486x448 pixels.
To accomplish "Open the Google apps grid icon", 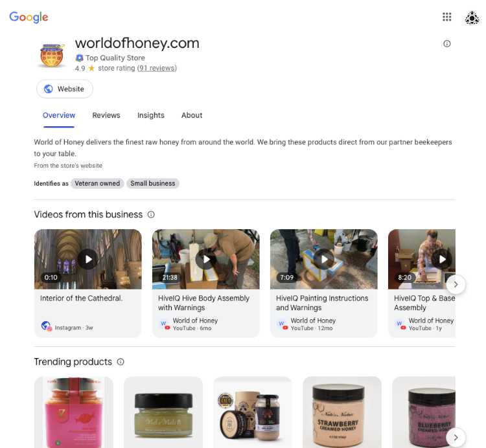I will (446, 17).
